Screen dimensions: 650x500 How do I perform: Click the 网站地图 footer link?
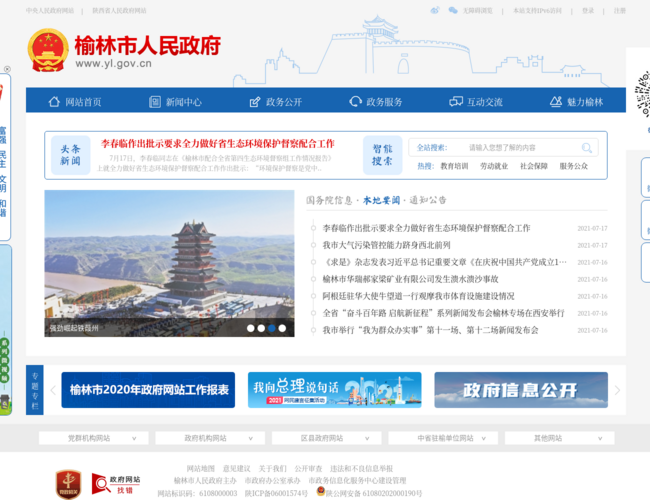coord(201,469)
